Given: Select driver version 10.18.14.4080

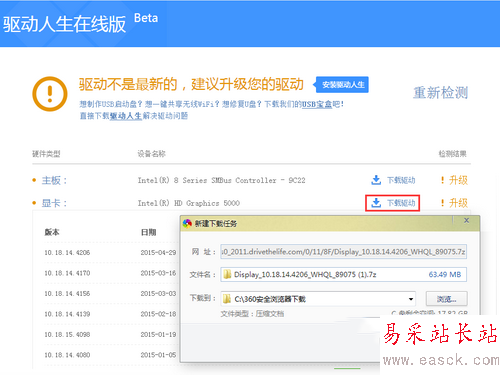Looking at the screenshot, I should point(67,355).
